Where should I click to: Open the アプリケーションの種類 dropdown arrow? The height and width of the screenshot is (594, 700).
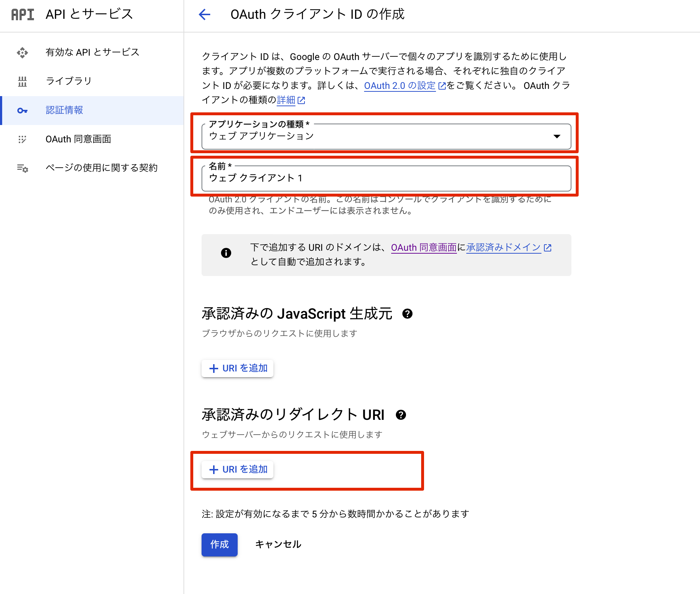point(557,136)
